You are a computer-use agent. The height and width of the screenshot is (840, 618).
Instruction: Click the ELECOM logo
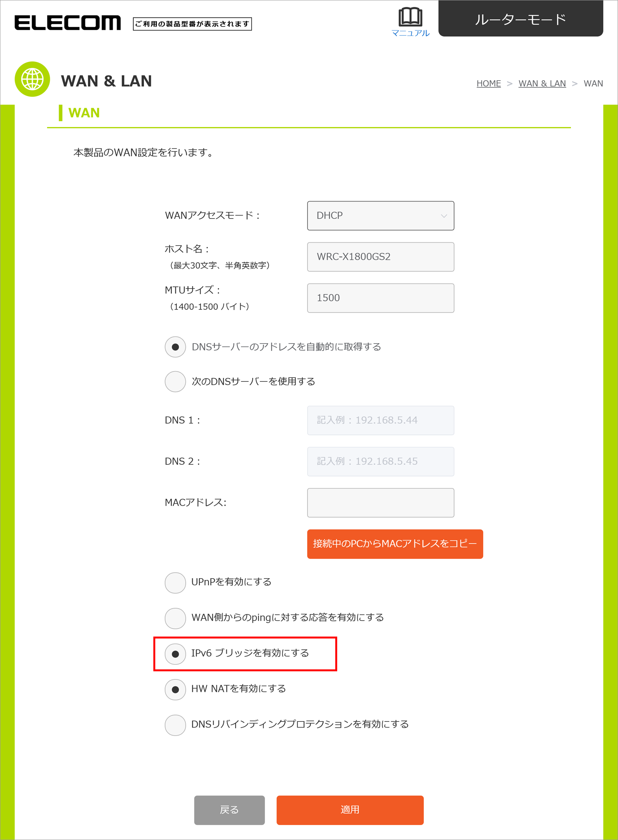tap(68, 23)
